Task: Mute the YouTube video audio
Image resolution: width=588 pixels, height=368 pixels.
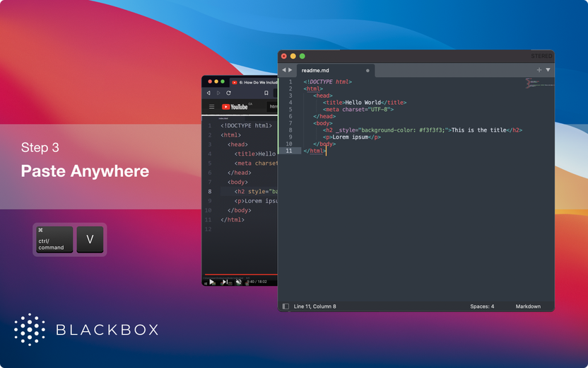Action: [238, 282]
